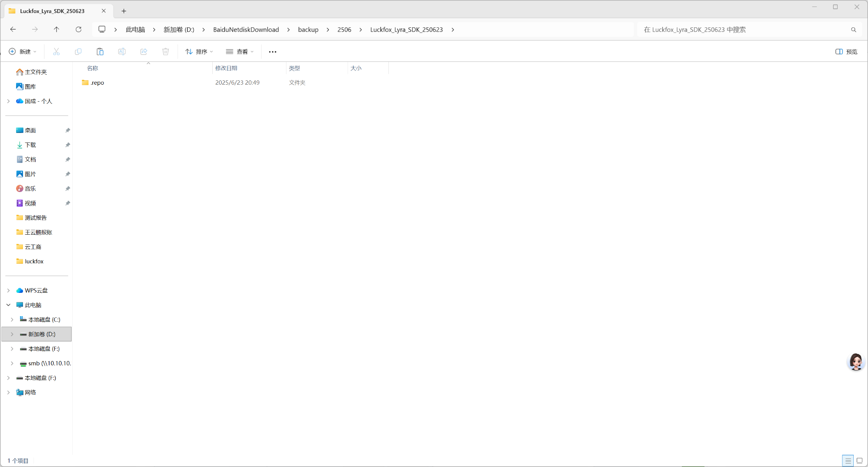Switch to large thumbnails view in the status bar
The image size is (868, 467).
(x=859, y=460)
